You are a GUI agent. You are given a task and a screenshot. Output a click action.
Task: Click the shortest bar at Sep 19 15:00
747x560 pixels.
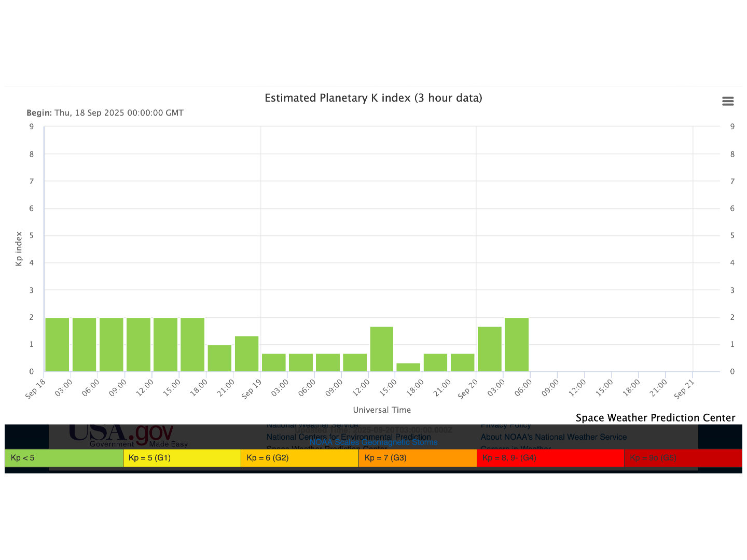408,367
